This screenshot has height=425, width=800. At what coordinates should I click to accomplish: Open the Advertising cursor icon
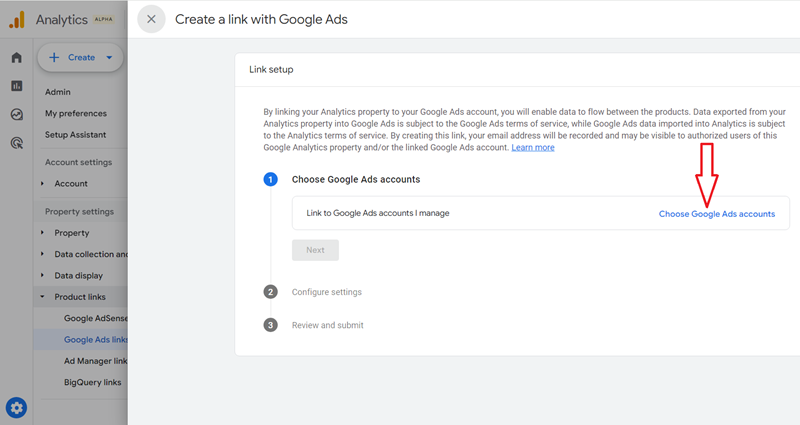[17, 143]
